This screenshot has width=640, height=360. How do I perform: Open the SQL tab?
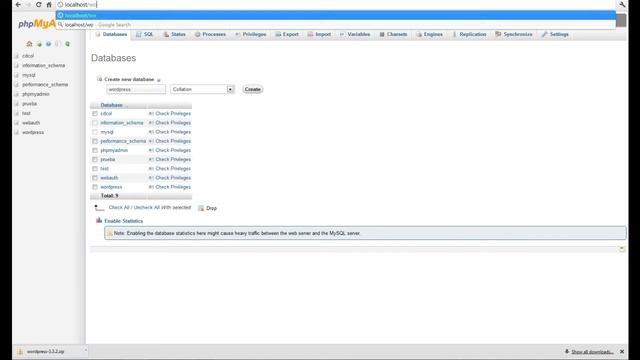click(145, 34)
